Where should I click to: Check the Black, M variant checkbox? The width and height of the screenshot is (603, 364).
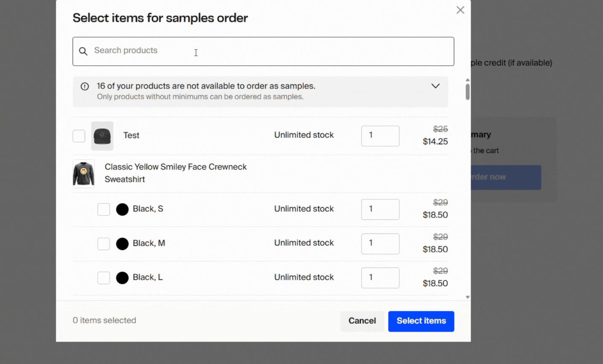104,244
